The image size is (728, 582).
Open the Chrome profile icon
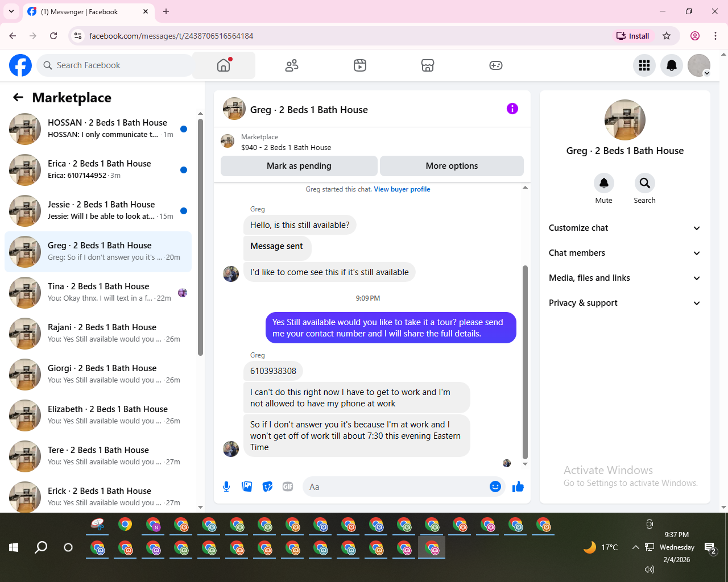[695, 36]
